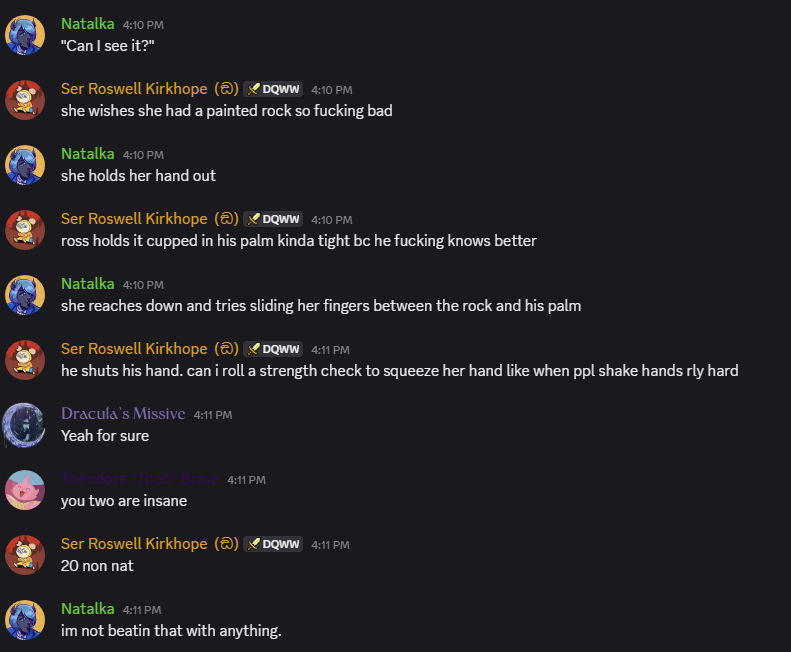Click Natalka name above "she reaches down" message
The height and width of the screenshot is (652, 791).
pos(88,284)
